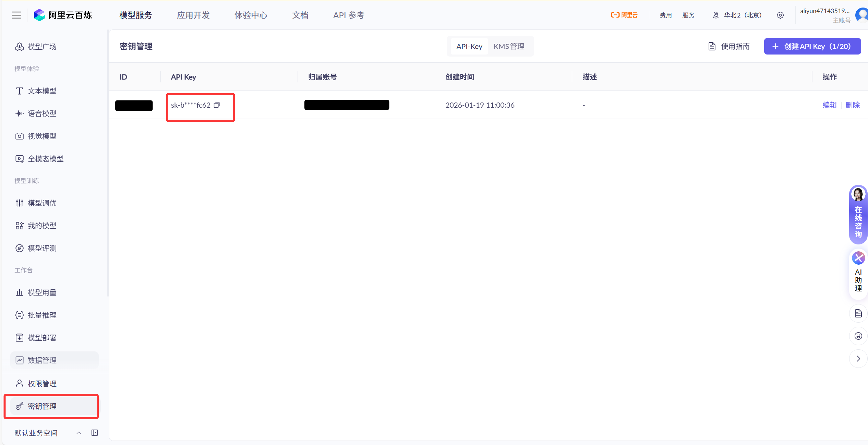
Task: Switch to the KMS 管理 tab
Action: point(509,46)
